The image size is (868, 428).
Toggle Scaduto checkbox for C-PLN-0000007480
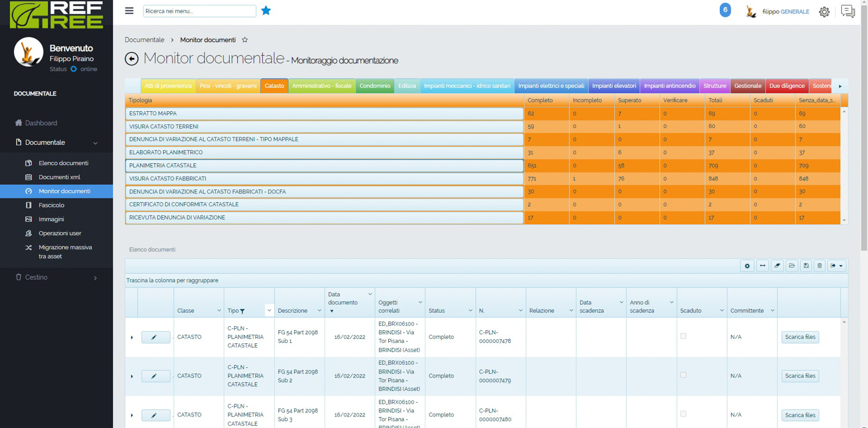[x=683, y=414]
